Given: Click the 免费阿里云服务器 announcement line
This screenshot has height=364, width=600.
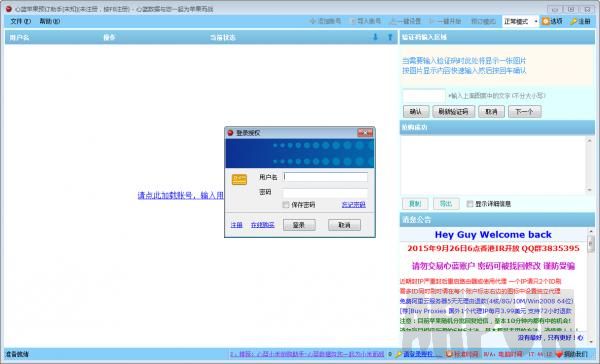Looking at the screenshot, I should click(x=487, y=301).
